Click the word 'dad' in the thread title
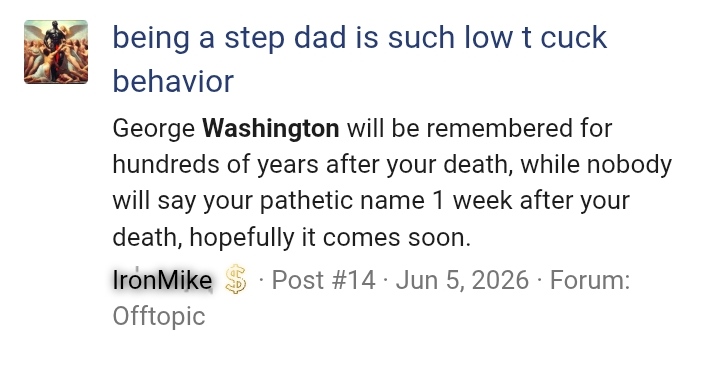The image size is (720, 370). tap(320, 37)
